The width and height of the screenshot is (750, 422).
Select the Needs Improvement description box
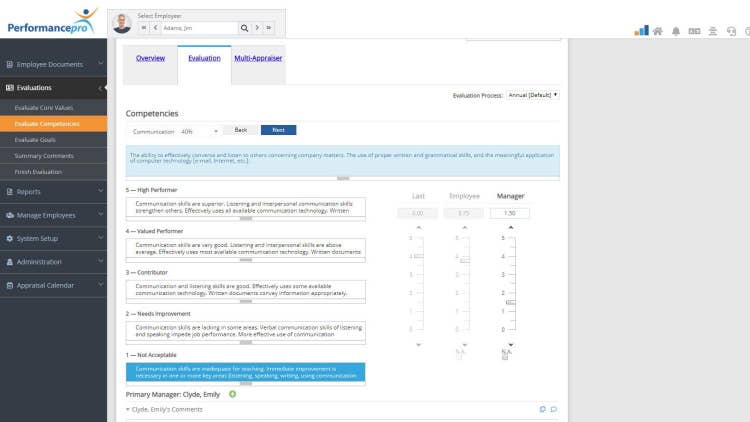tap(246, 331)
